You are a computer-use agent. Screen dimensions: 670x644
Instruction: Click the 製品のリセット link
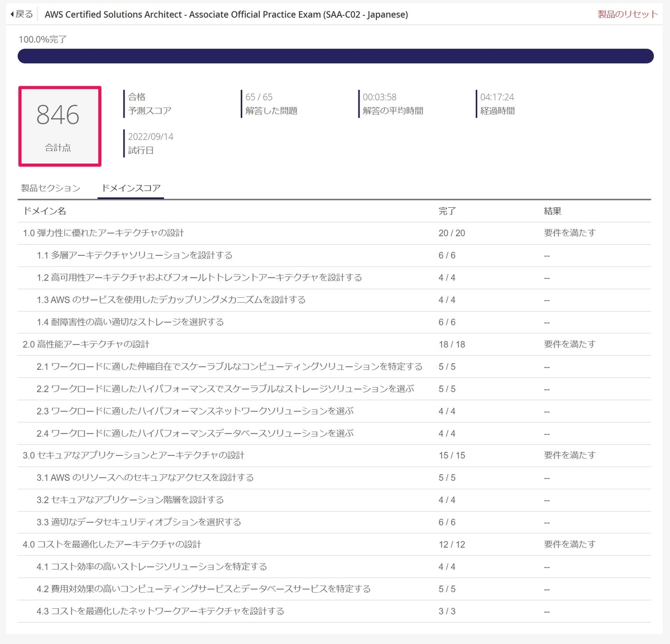coord(628,15)
